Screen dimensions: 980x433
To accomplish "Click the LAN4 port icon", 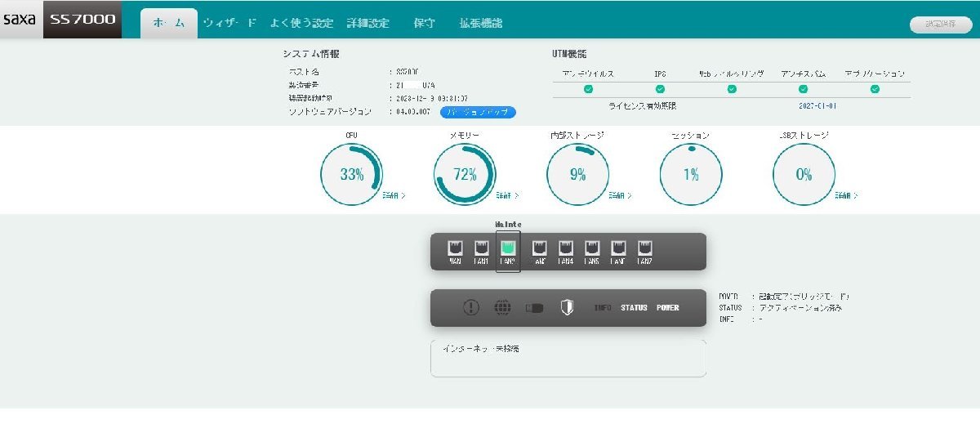I will click(565, 247).
